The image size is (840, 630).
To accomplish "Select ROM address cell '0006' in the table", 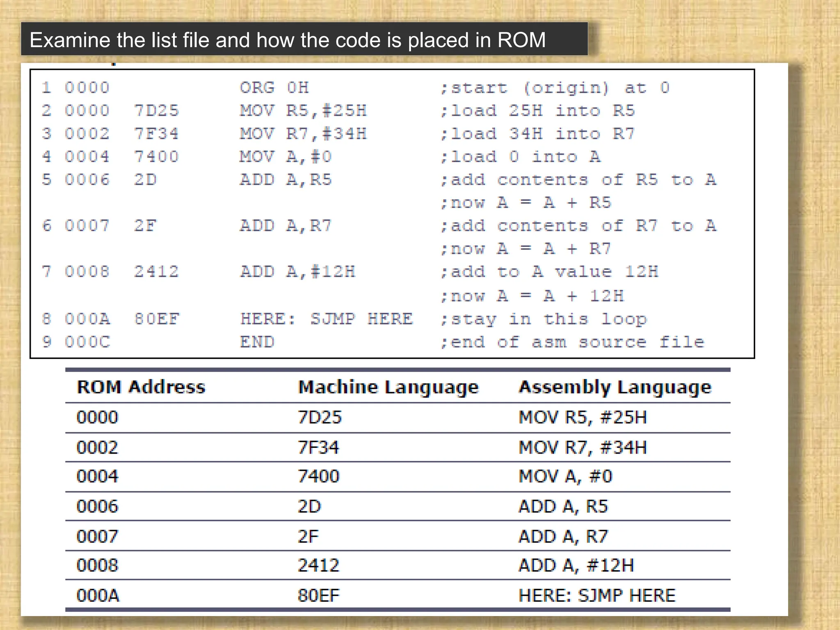I will pos(97,507).
